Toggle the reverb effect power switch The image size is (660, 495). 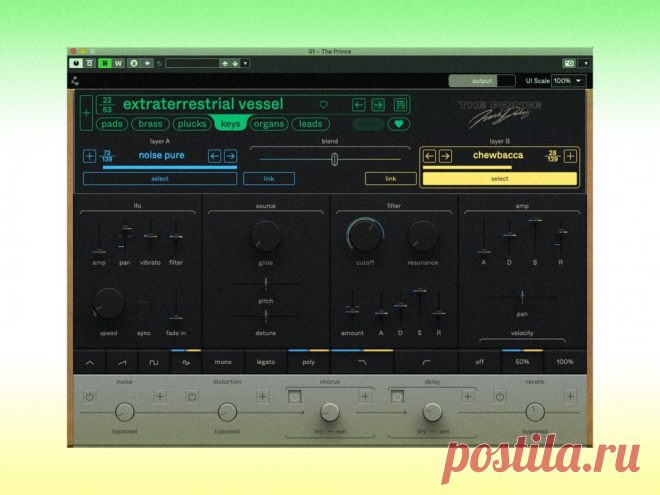pos(500,397)
